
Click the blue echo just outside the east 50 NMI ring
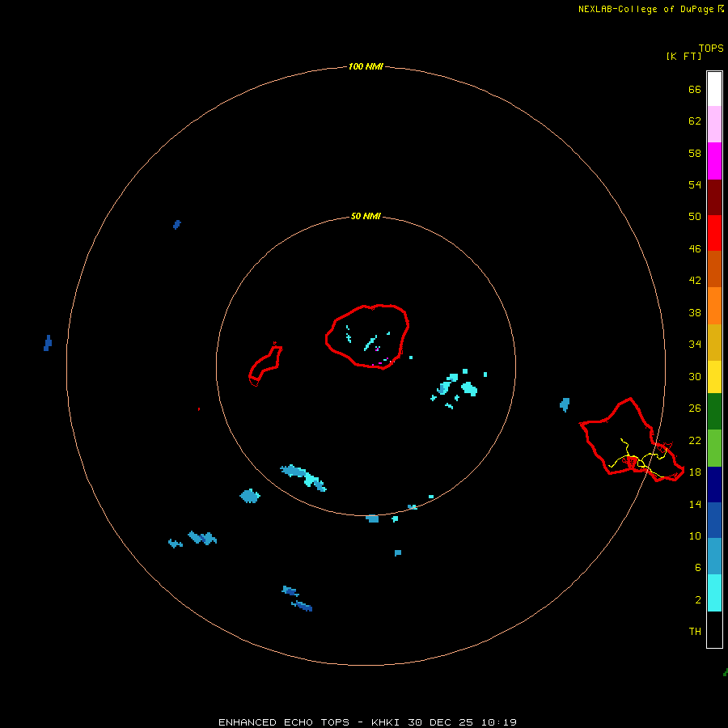coord(565,404)
